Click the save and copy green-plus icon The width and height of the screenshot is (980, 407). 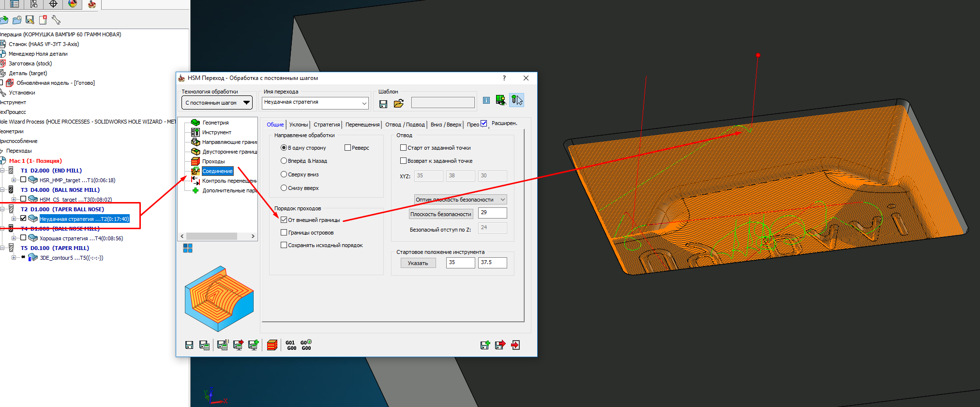[485, 345]
